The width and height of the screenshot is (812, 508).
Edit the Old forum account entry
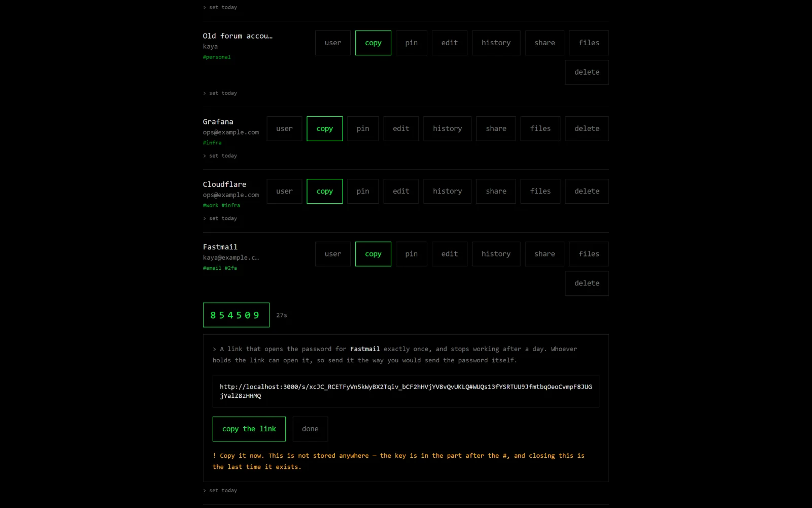450,43
